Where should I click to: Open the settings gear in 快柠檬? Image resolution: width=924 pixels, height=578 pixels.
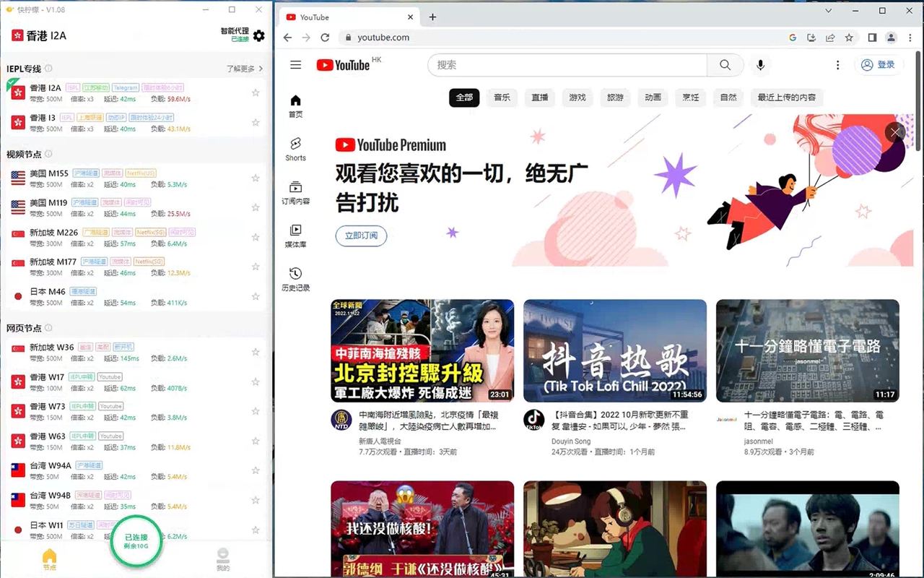pos(258,34)
